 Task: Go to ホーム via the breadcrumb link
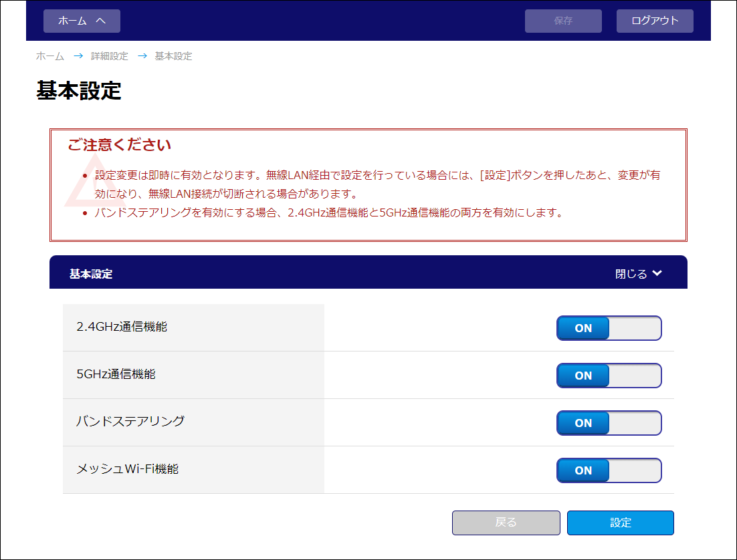click(50, 56)
